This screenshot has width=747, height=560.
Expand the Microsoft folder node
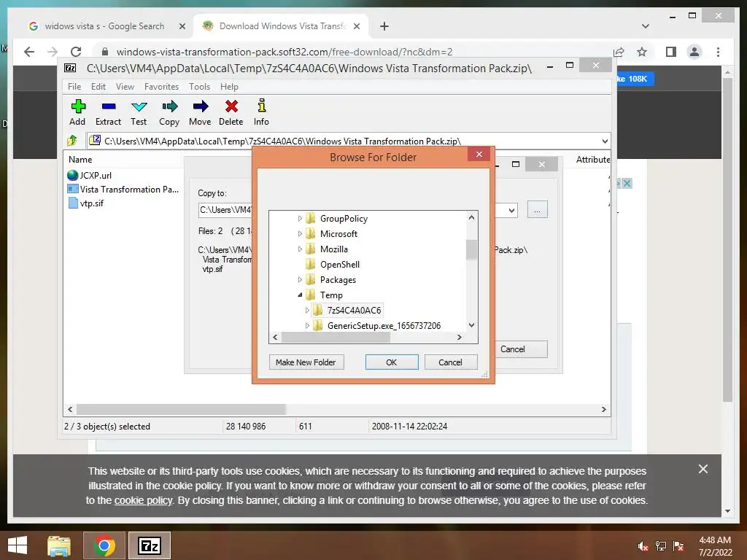pyautogui.click(x=300, y=234)
